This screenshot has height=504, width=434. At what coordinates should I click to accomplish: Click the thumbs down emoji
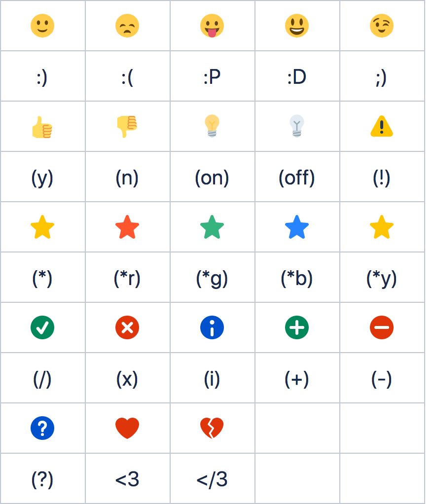click(127, 126)
